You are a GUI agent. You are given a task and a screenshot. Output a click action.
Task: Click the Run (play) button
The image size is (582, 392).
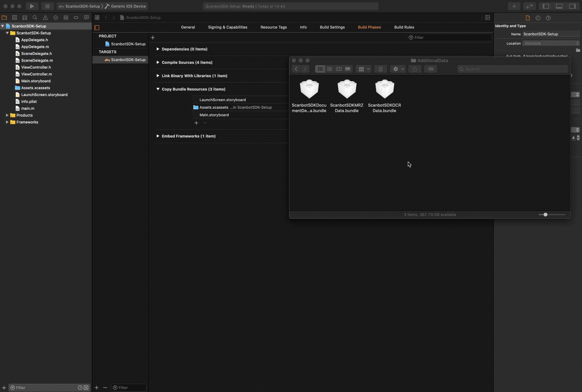[x=32, y=6]
